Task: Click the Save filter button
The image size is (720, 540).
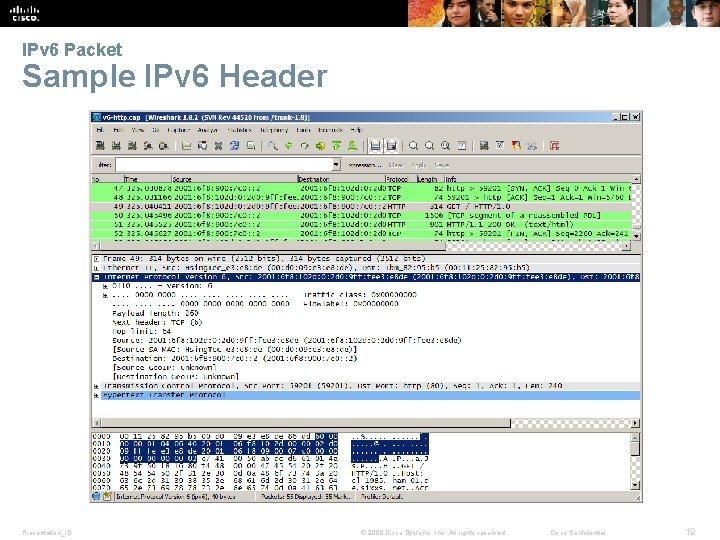Action: coord(441,165)
